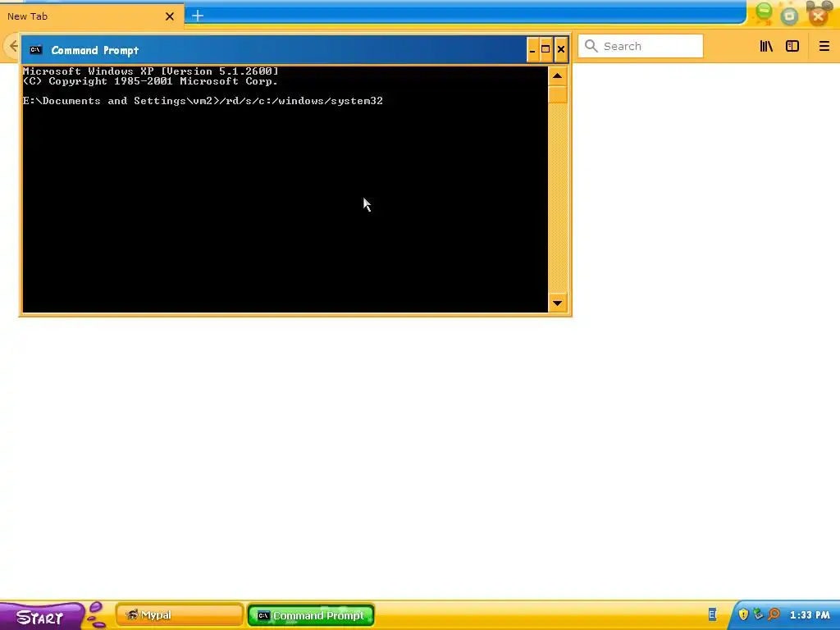This screenshot has height=630, width=840.
Task: Open the Start menu button
Action: [42, 617]
